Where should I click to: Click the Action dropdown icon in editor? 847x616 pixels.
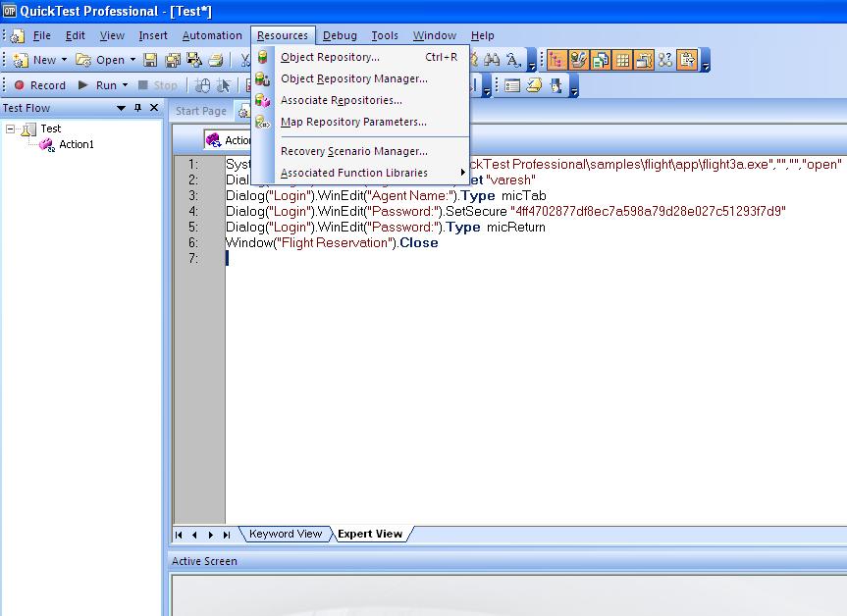[213, 140]
